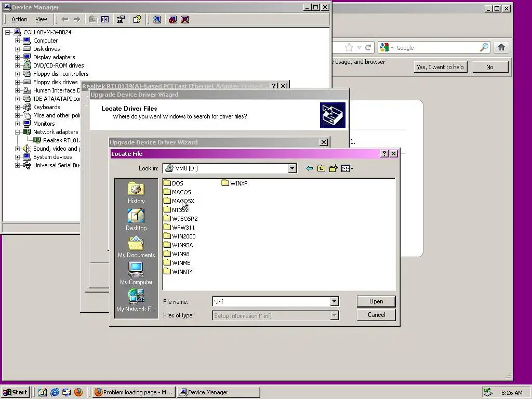
Task: Launch Internet Explorer from Quick Launch
Action: [x=55, y=392]
